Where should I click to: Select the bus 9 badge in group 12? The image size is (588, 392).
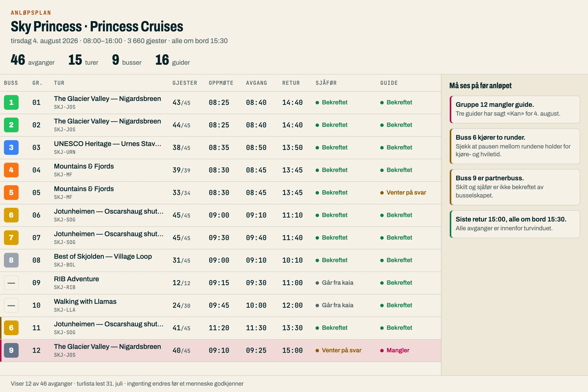pos(11,350)
